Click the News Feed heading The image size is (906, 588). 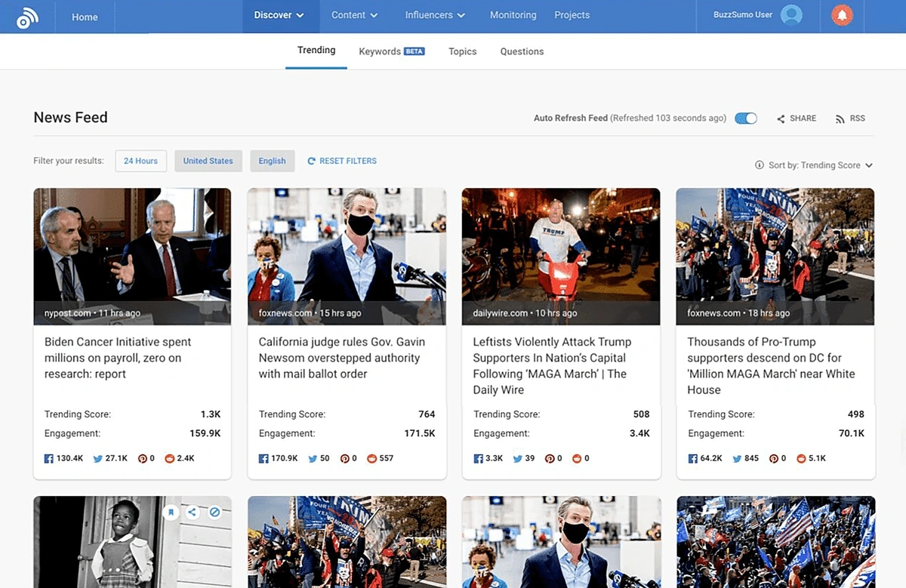71,118
